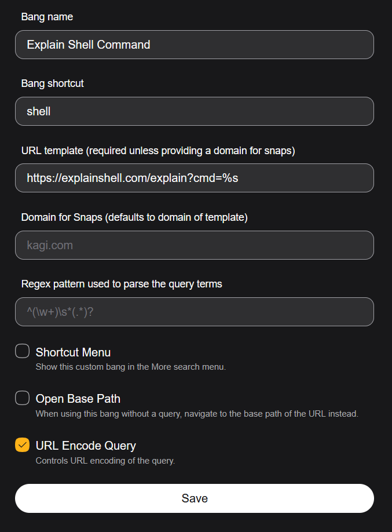Click the 'Bang name' field label
The height and width of the screenshot is (532, 392).
pyautogui.click(x=47, y=17)
